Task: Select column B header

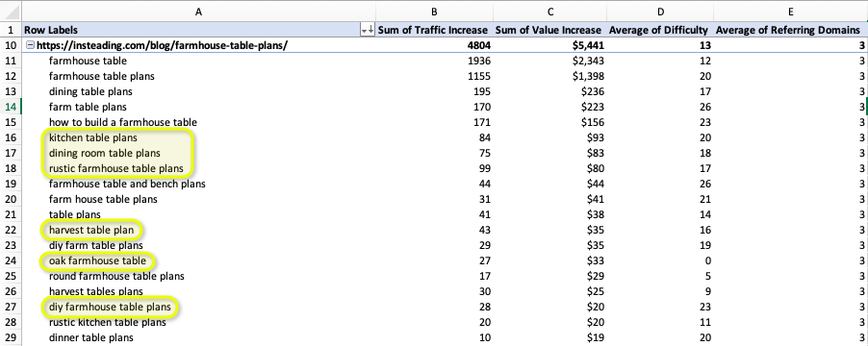Action: (x=434, y=12)
